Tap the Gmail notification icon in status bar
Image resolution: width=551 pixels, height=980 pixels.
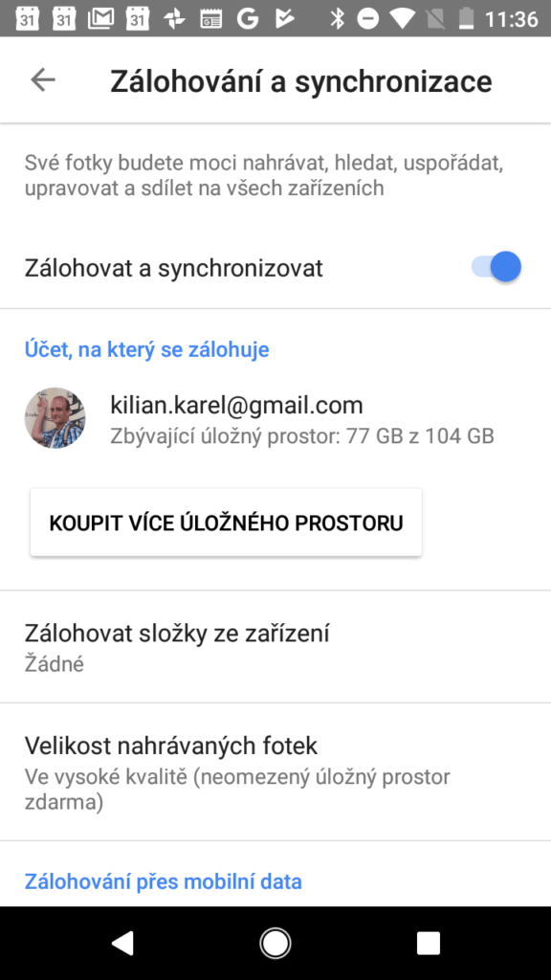point(100,19)
